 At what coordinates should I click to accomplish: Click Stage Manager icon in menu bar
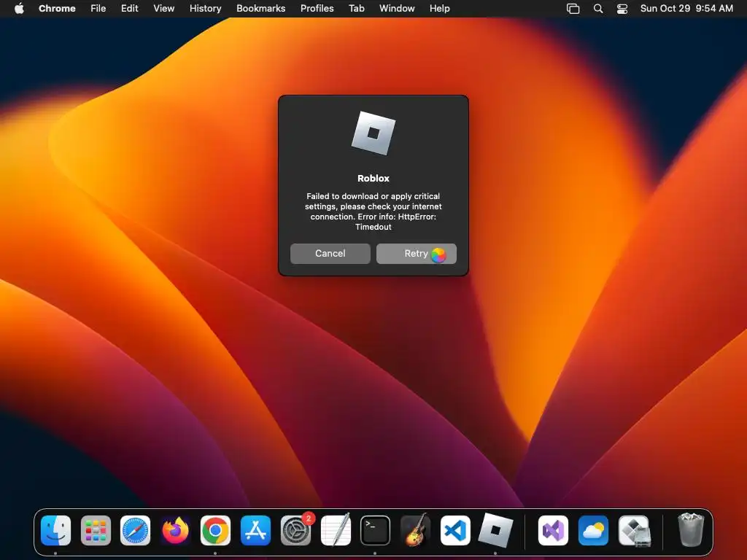tap(573, 9)
